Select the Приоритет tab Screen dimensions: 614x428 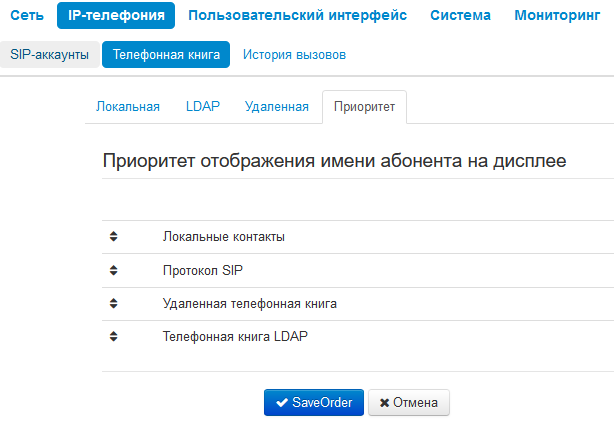[364, 107]
